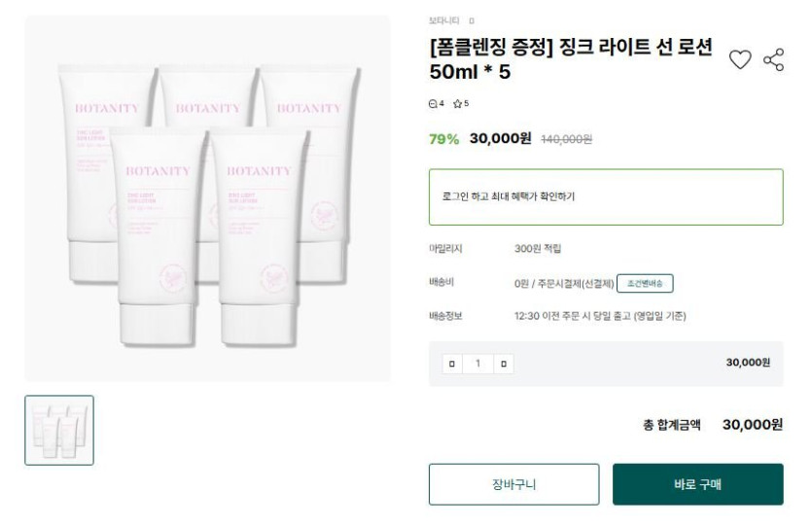Click the struck-through 140,000원 original price
The width and height of the screenshot is (812, 527).
tap(566, 139)
